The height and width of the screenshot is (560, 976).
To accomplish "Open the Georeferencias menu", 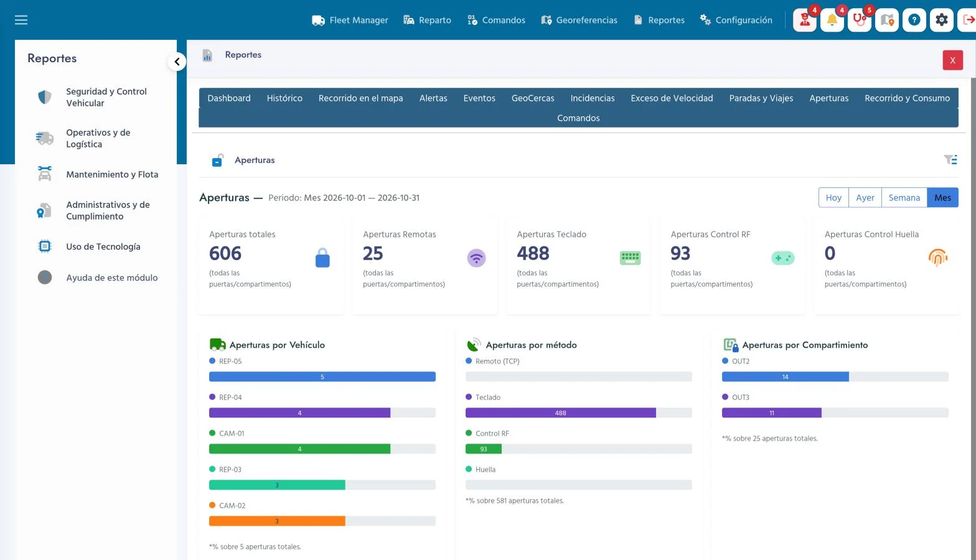I will click(579, 20).
